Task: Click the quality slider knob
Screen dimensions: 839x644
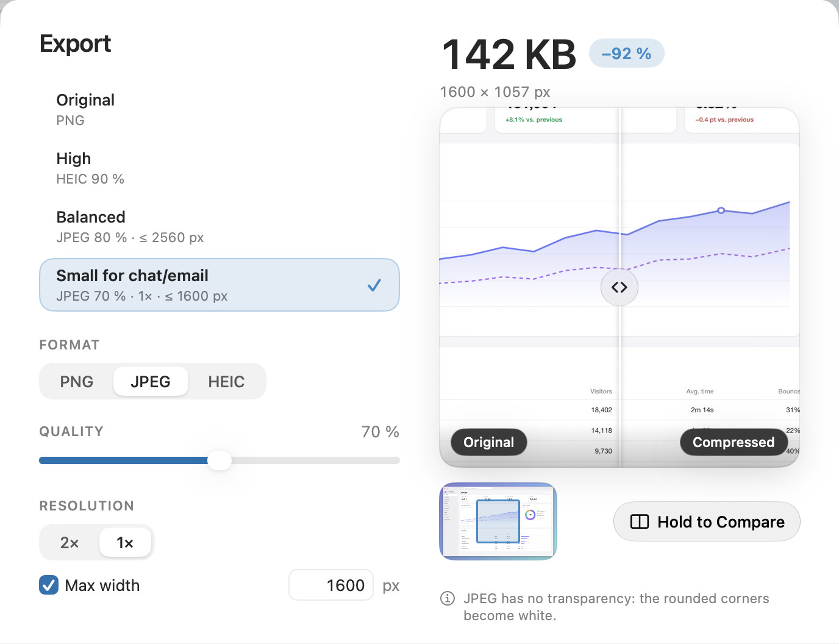Action: (x=220, y=460)
